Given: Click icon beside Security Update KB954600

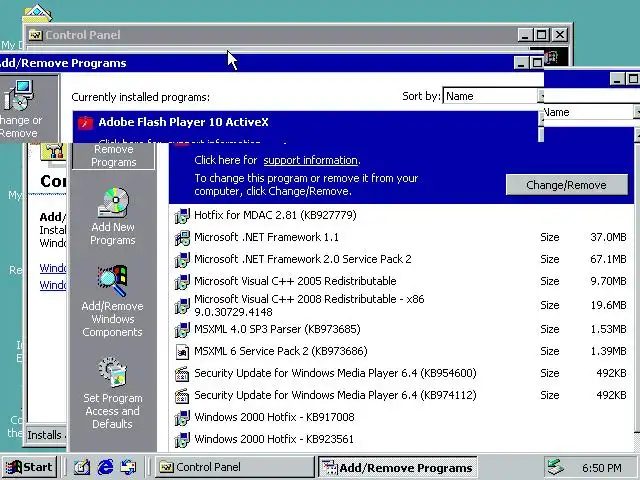Looking at the screenshot, I should pyautogui.click(x=182, y=374).
